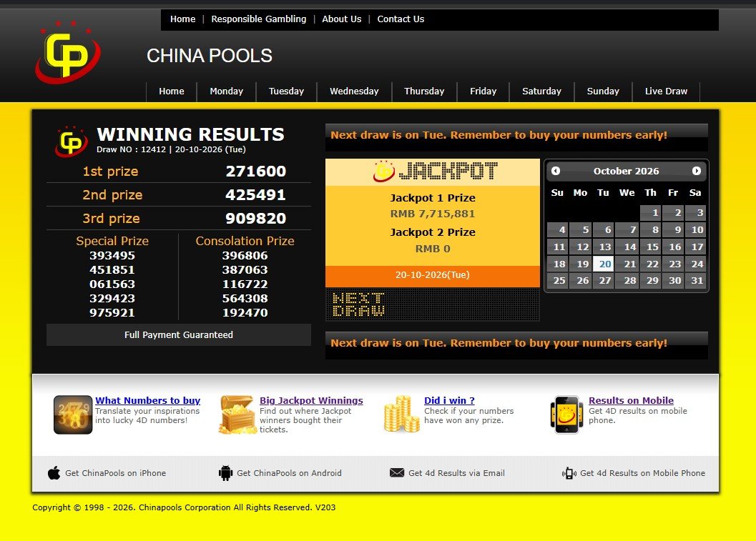Select the Tuesday tab
Viewport: 756px width, 541px height.
click(x=286, y=91)
